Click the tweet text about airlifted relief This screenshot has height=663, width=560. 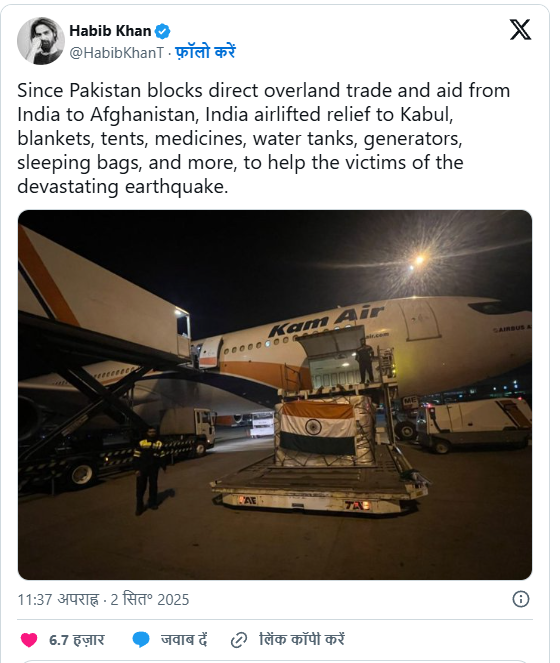tap(264, 138)
